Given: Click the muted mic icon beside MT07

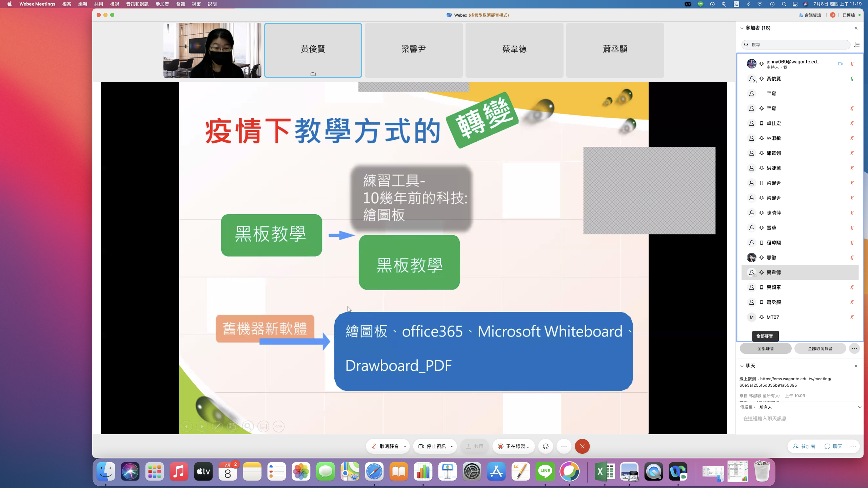Looking at the screenshot, I should point(852,317).
